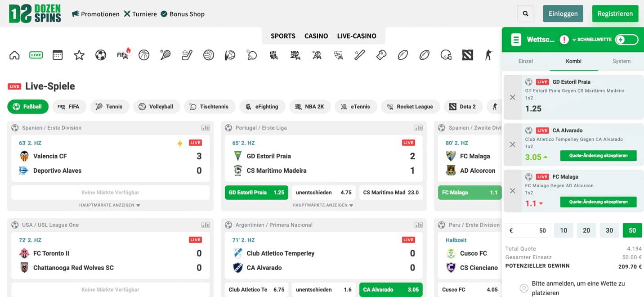This screenshot has width=644, height=297.
Task: Open the calendar schedule icon
Action: 58,55
